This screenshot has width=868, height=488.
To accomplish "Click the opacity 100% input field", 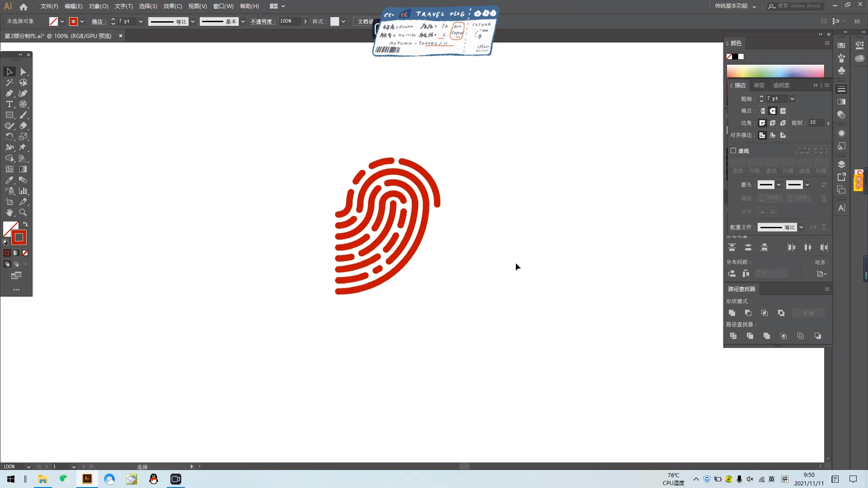I will pos(289,21).
